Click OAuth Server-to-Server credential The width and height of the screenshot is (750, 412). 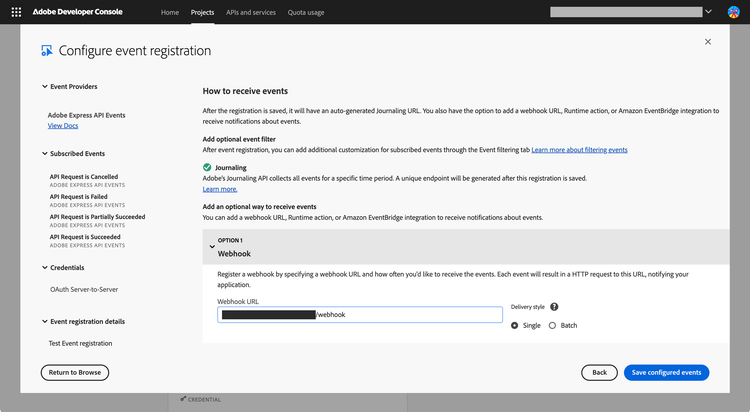coord(84,290)
